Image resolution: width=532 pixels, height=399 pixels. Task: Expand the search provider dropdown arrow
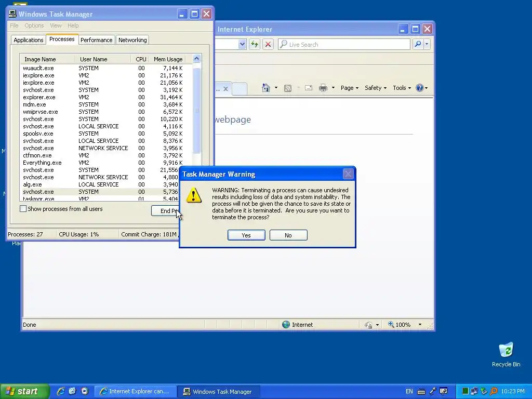pos(427,44)
